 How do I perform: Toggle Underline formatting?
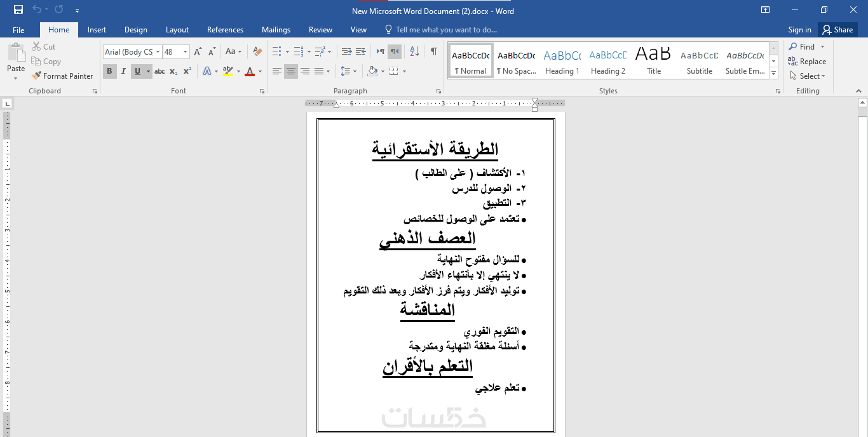tap(137, 71)
